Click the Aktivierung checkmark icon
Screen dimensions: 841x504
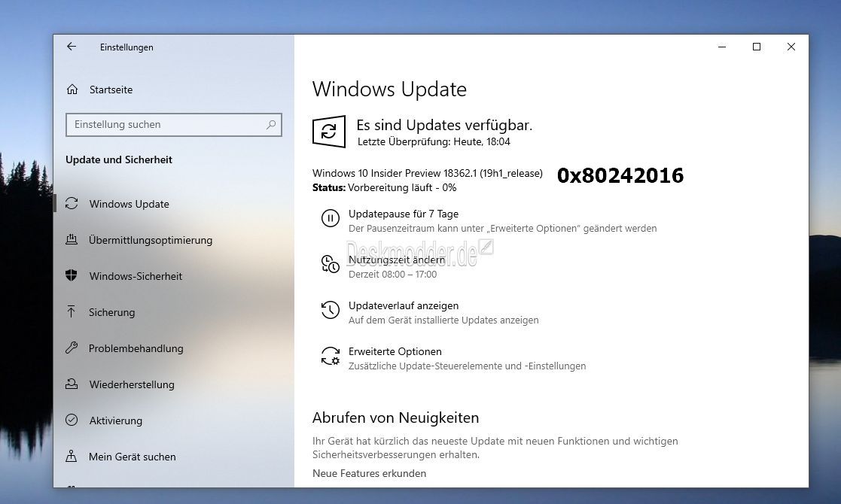[x=72, y=420]
